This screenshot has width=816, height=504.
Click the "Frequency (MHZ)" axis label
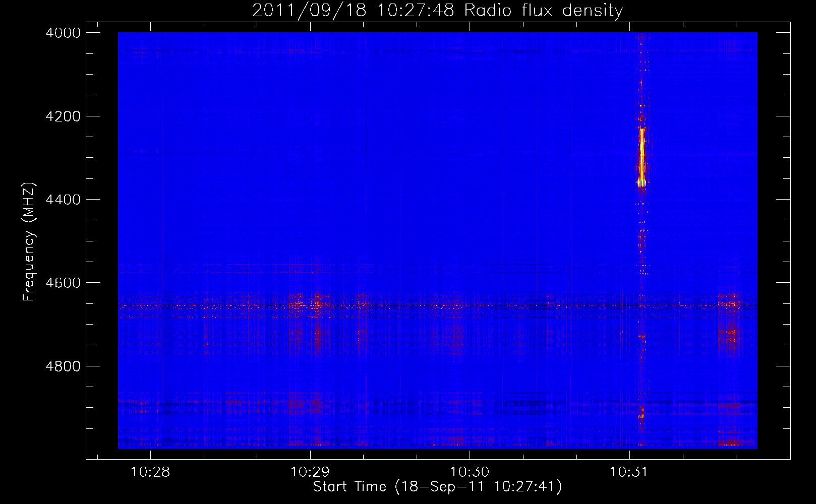[x=29, y=242]
